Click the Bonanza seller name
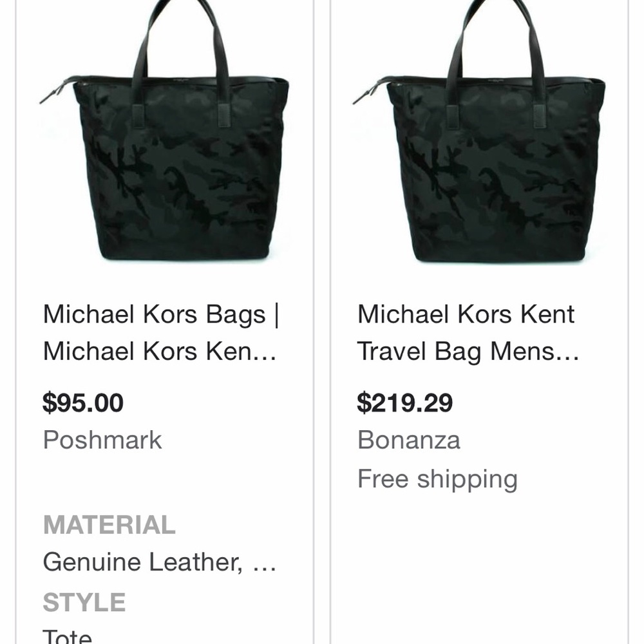644x644 pixels. point(409,440)
